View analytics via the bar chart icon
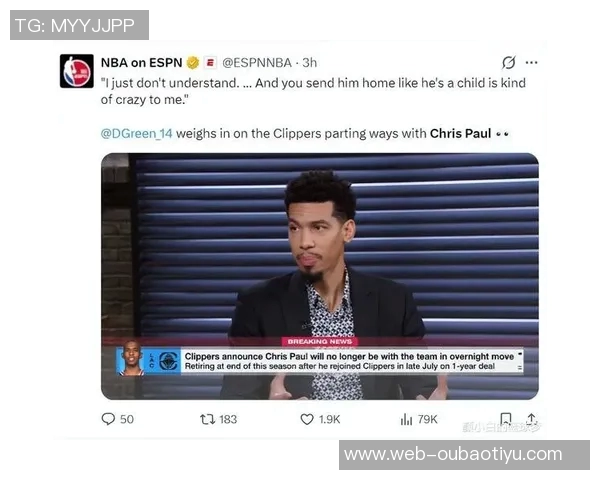This screenshot has height=480, width=600. point(406,420)
